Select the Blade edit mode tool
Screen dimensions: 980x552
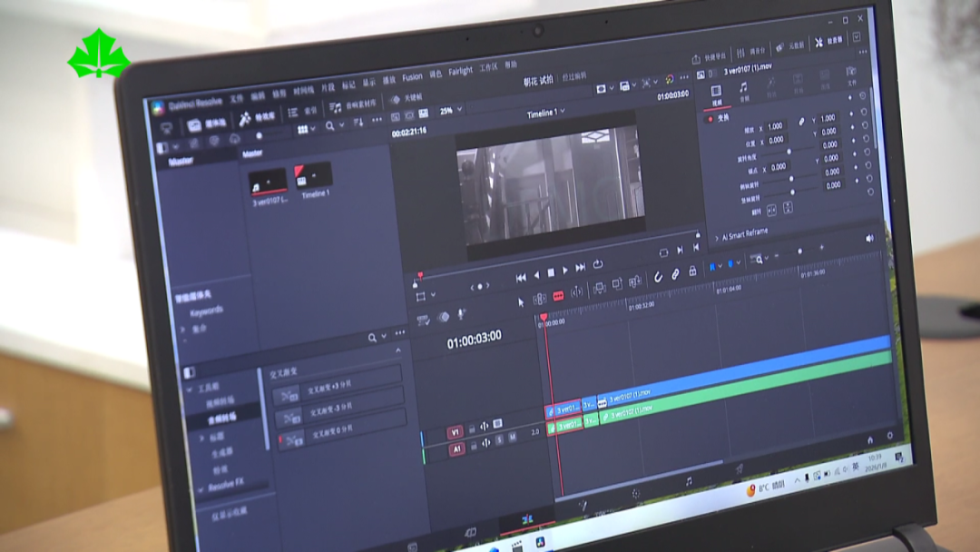(558, 296)
